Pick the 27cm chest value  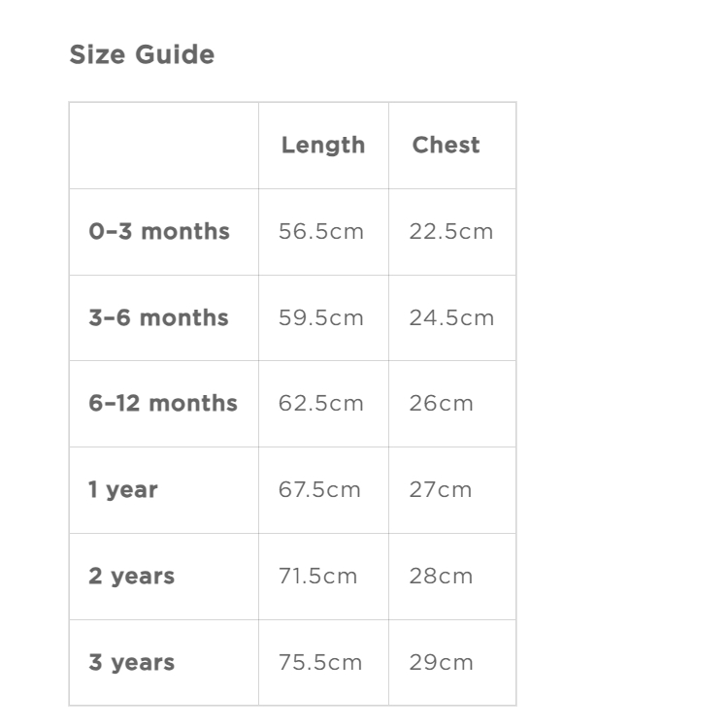(x=440, y=490)
